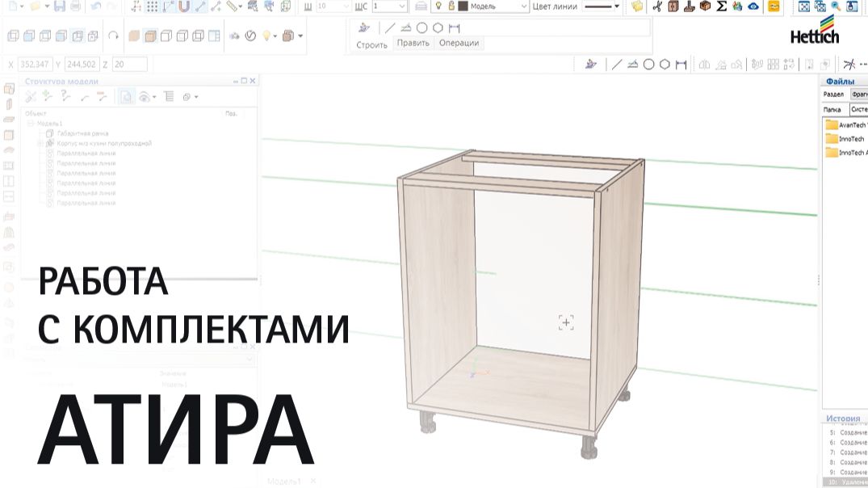Open the AvanTech folder
868x488 pixels.
(x=845, y=125)
